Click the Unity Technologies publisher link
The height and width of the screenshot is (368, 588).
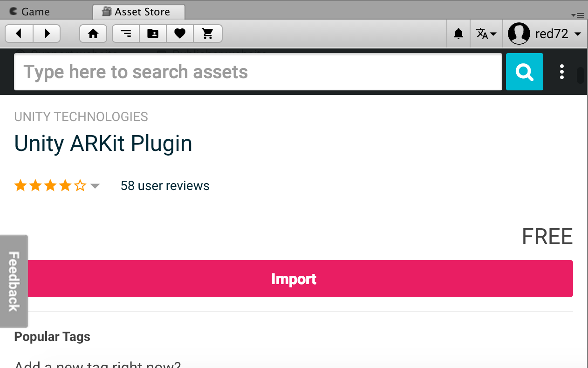point(81,116)
